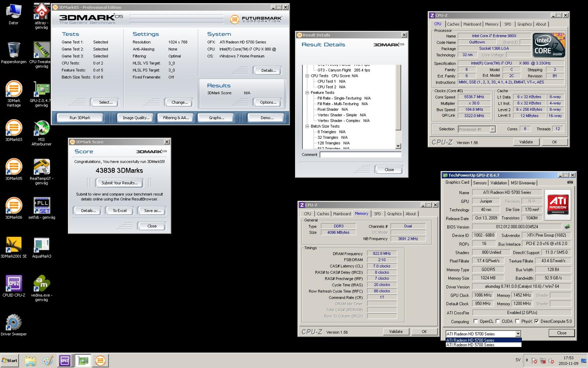Click To Excel button
Image resolution: width=588 pixels, height=368 pixels.
point(119,211)
